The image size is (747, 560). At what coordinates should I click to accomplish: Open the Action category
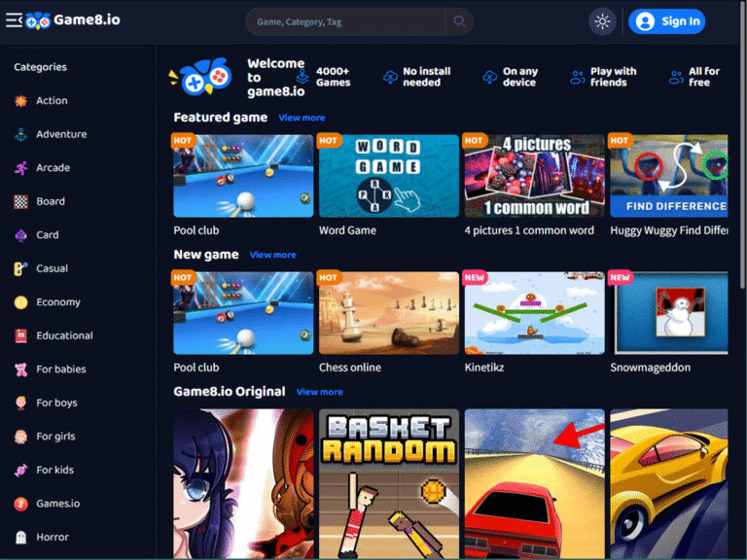coord(52,101)
